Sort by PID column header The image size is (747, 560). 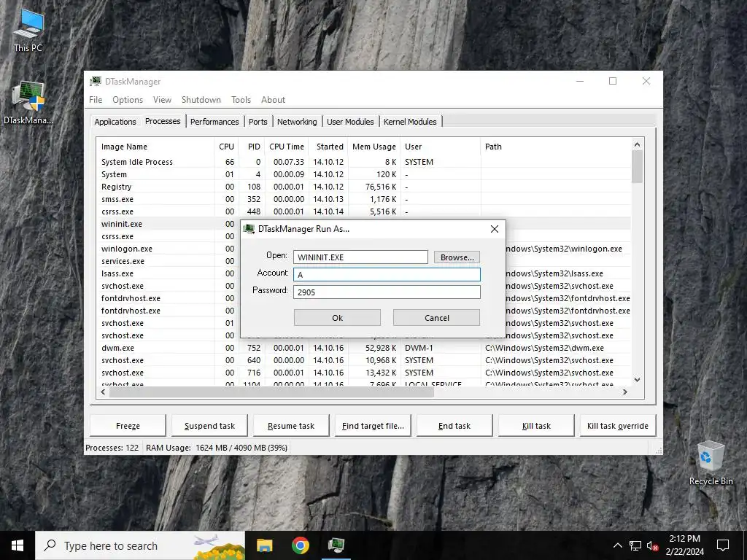click(252, 147)
